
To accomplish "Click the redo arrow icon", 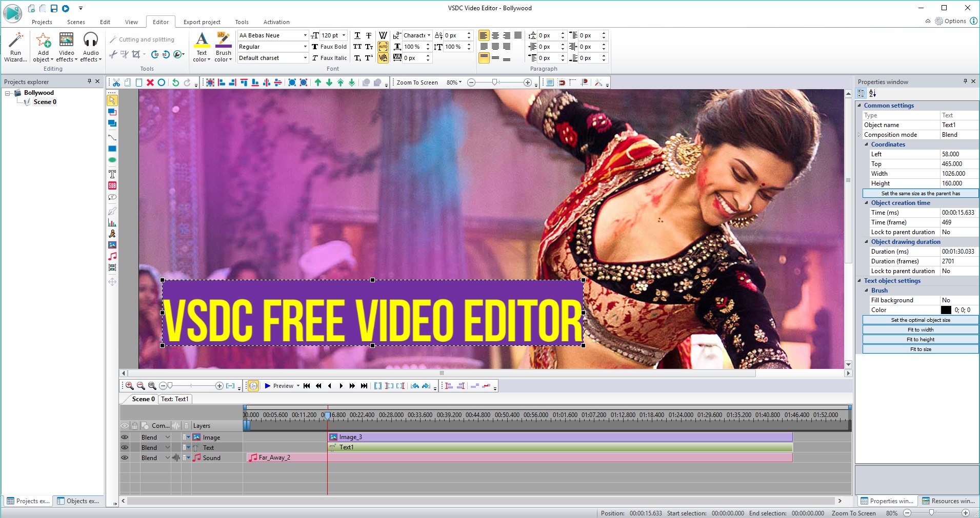I will (187, 82).
